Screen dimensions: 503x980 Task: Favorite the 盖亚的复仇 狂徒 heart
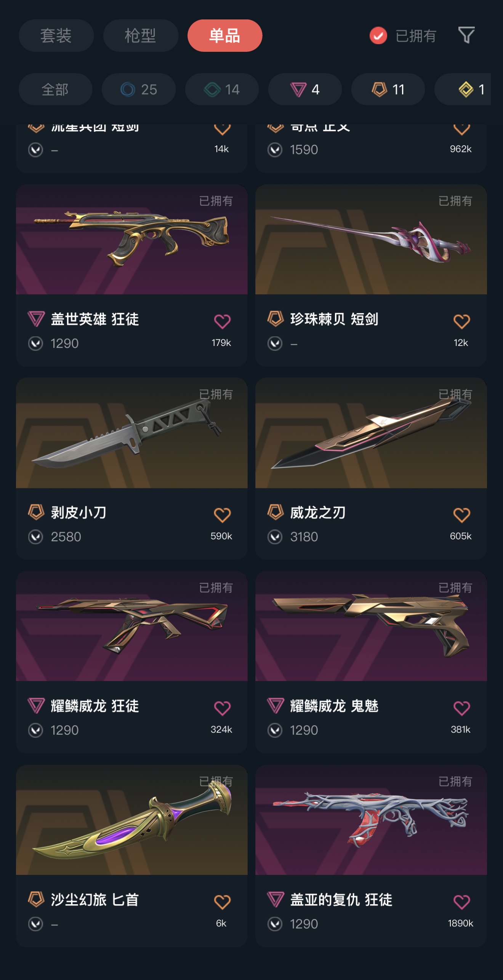[x=461, y=902]
